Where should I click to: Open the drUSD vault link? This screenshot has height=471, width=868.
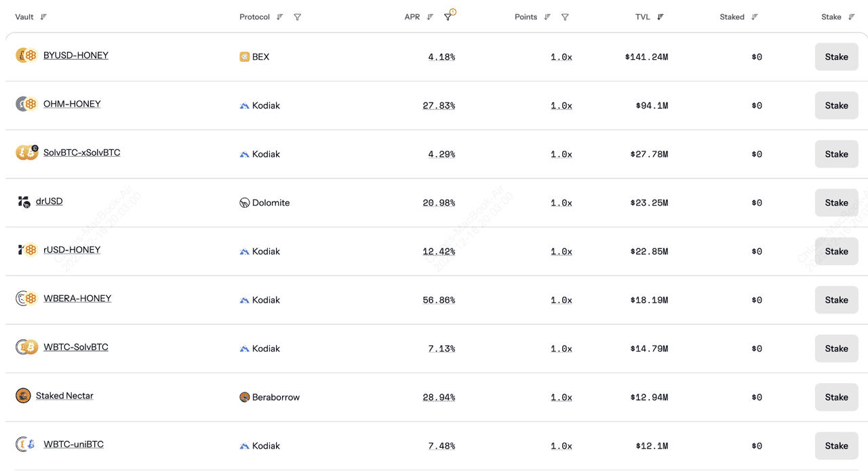[50, 202]
